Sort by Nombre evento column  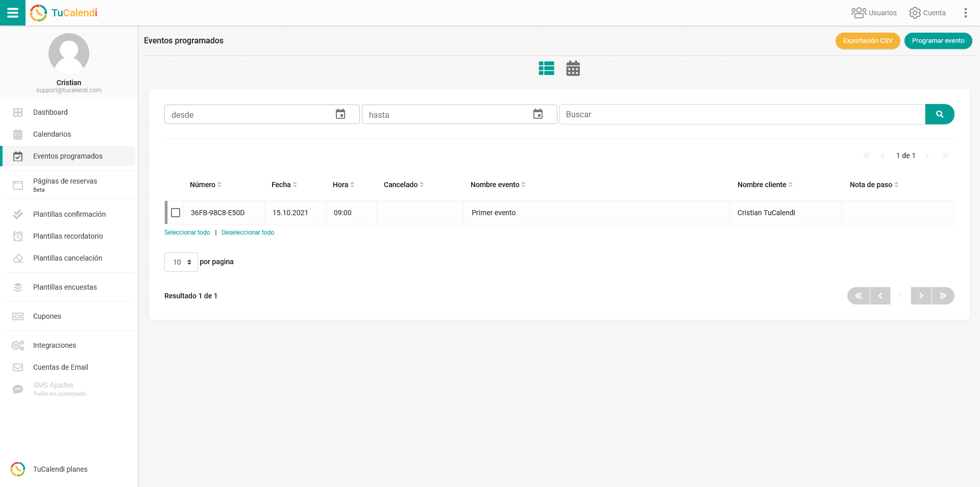[x=498, y=185]
